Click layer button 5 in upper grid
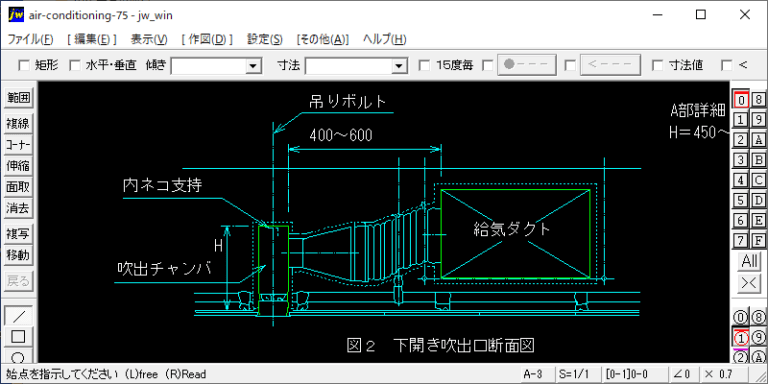Viewport: 768px width, 384px height. tap(741, 200)
